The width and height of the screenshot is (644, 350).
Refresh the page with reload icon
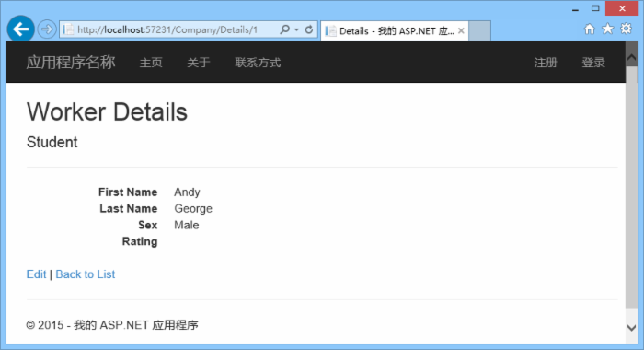[309, 29]
